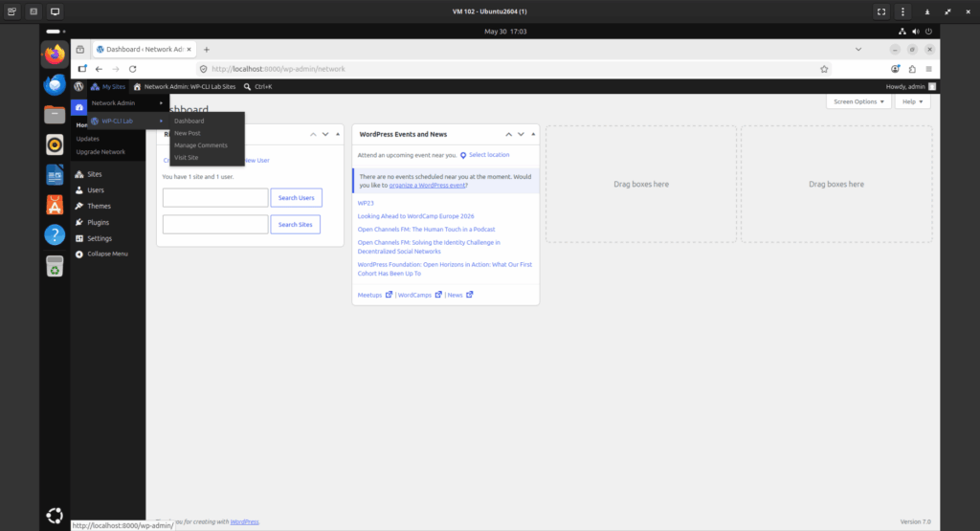
Task: Open WordPress Foundation: Open Horizons link
Action: point(444,269)
